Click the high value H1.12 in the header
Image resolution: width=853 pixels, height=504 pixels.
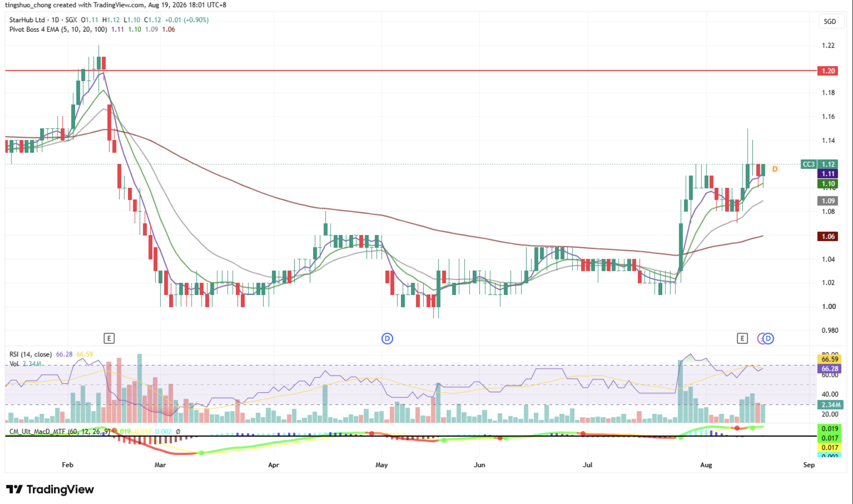coord(111,20)
